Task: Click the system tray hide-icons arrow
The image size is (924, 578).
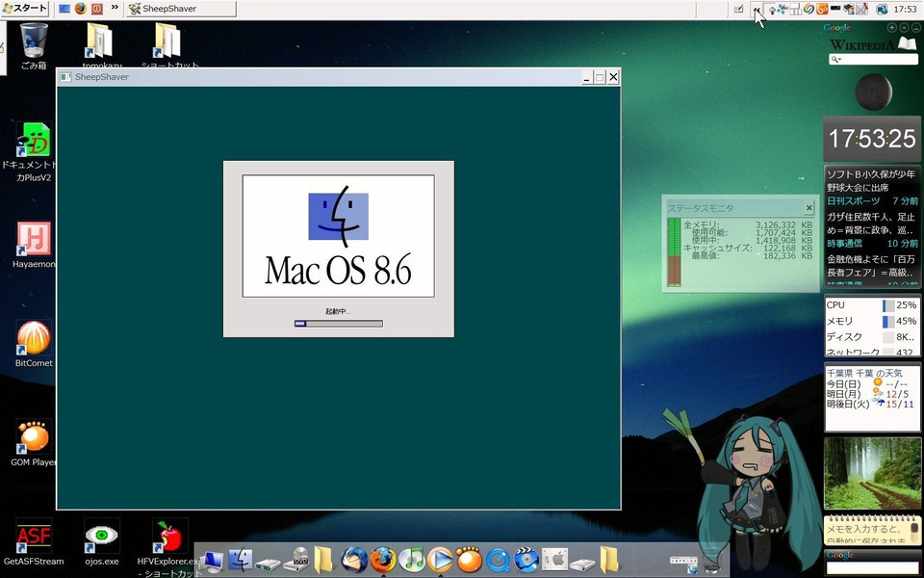Action: point(757,9)
